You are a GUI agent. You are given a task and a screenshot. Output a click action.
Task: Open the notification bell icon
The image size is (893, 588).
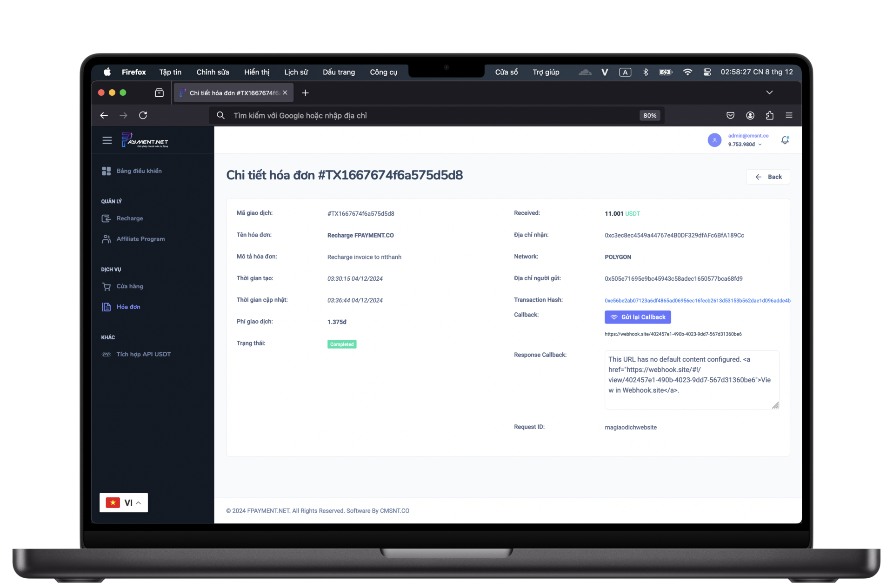785,140
